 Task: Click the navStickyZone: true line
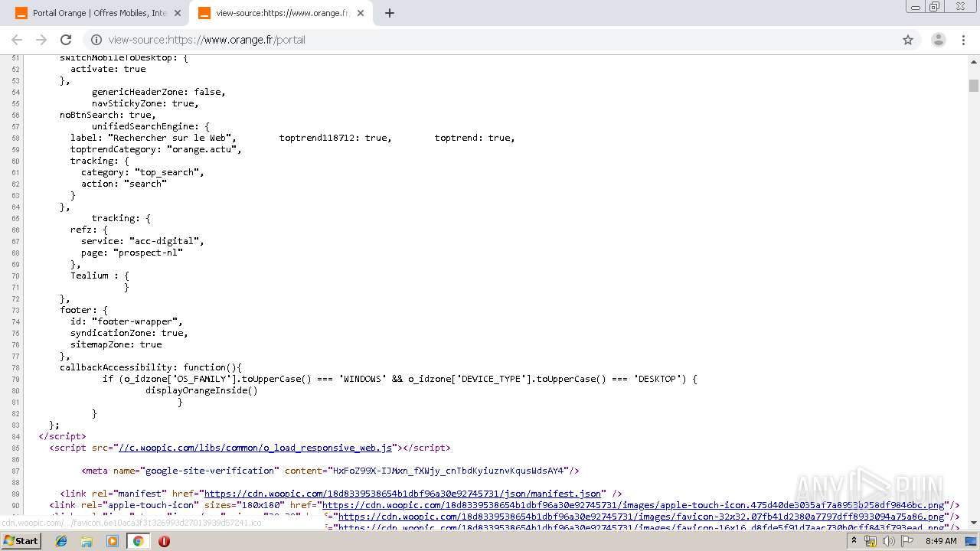pyautogui.click(x=145, y=103)
